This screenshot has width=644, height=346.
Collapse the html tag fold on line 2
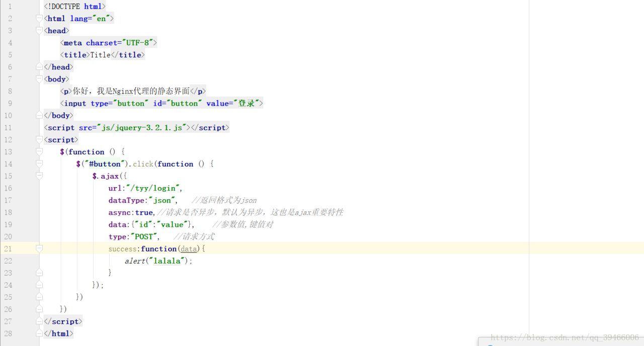(39, 19)
